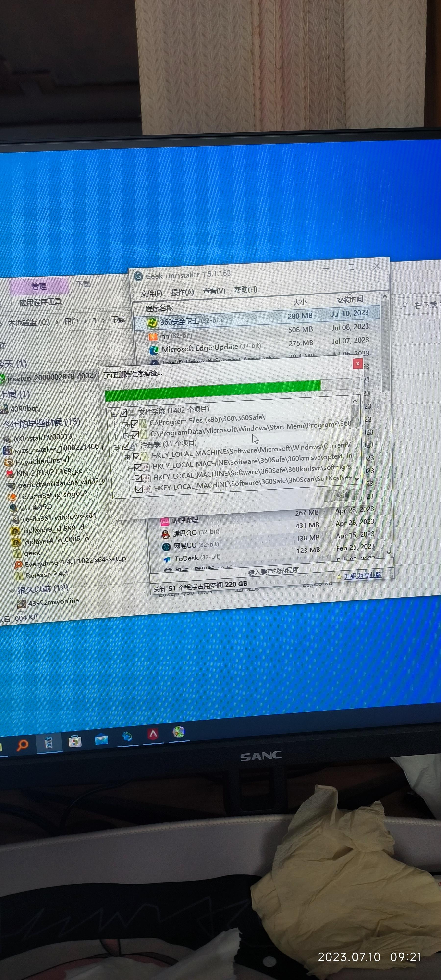Sort by the 大小 column header
Viewport: 441px width, 980px height.
(299, 302)
